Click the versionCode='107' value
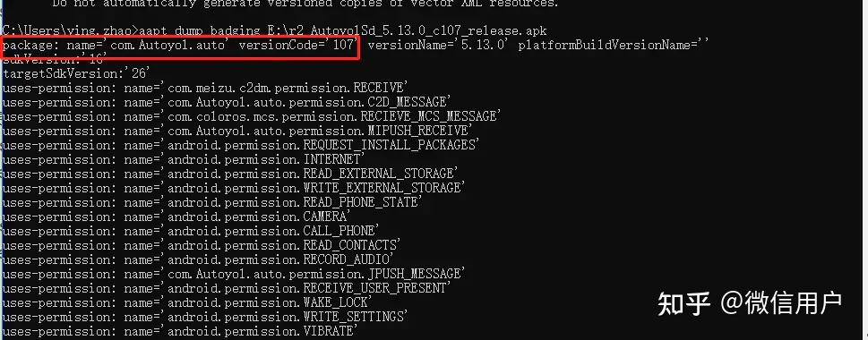 [296, 46]
